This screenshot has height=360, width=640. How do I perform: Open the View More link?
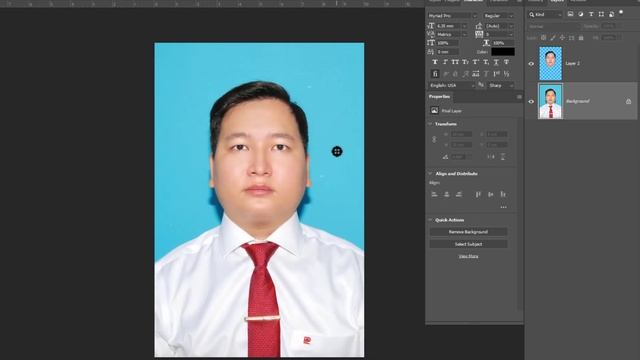click(468, 256)
